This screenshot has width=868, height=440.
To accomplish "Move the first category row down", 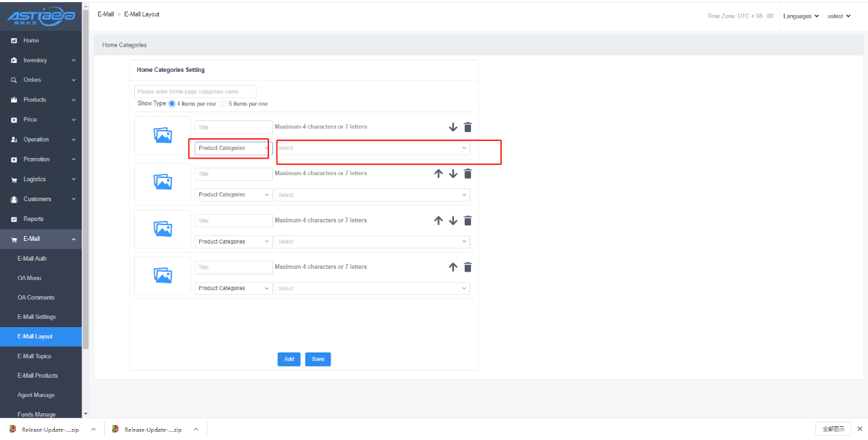I will coord(452,127).
